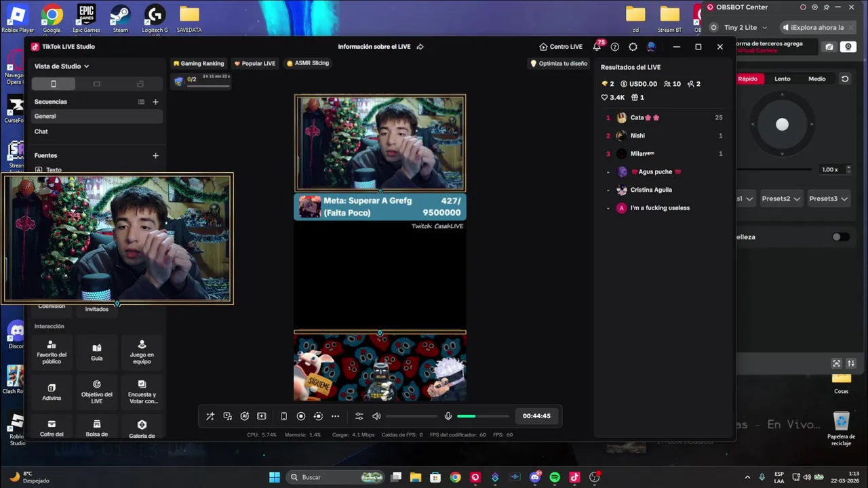Expand the Vista de Studio dropdown

point(62,66)
